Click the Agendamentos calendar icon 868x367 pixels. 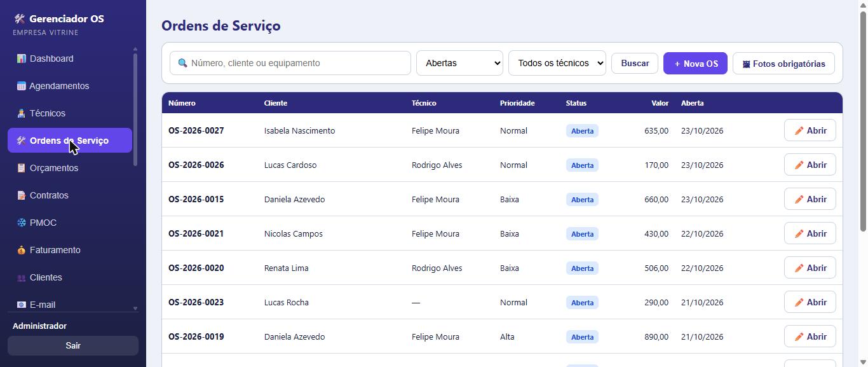pyautogui.click(x=21, y=86)
